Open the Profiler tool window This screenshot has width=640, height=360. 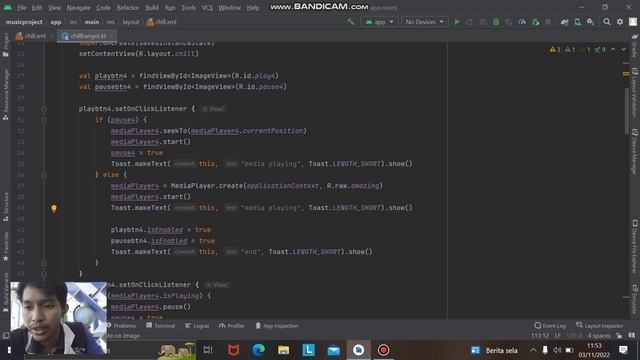(232, 326)
